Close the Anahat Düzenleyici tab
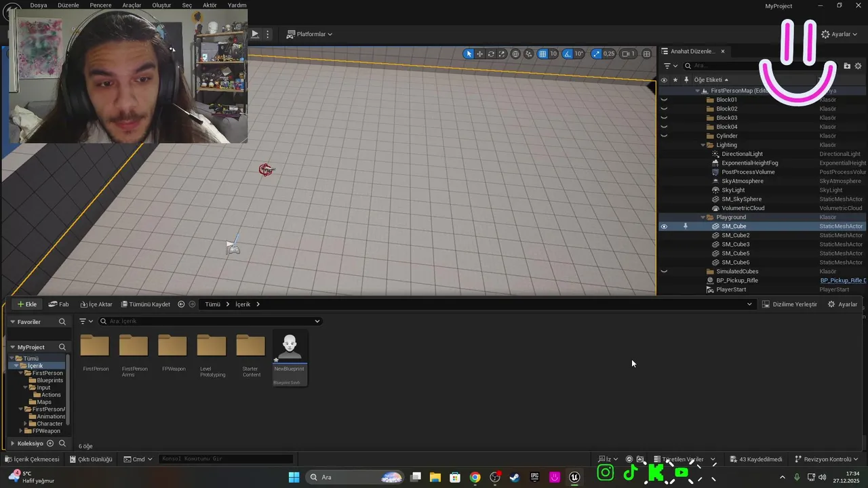This screenshot has height=488, width=868. pos(723,52)
